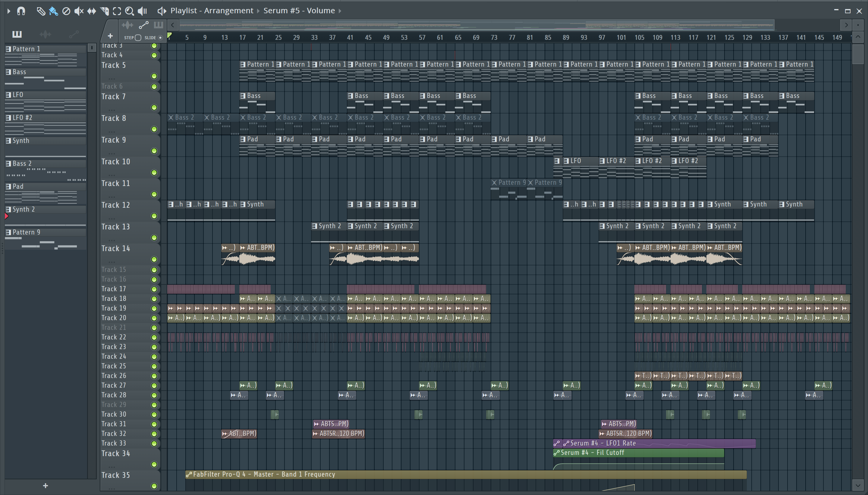Click the vertical scrollbar thumb

tap(858, 54)
